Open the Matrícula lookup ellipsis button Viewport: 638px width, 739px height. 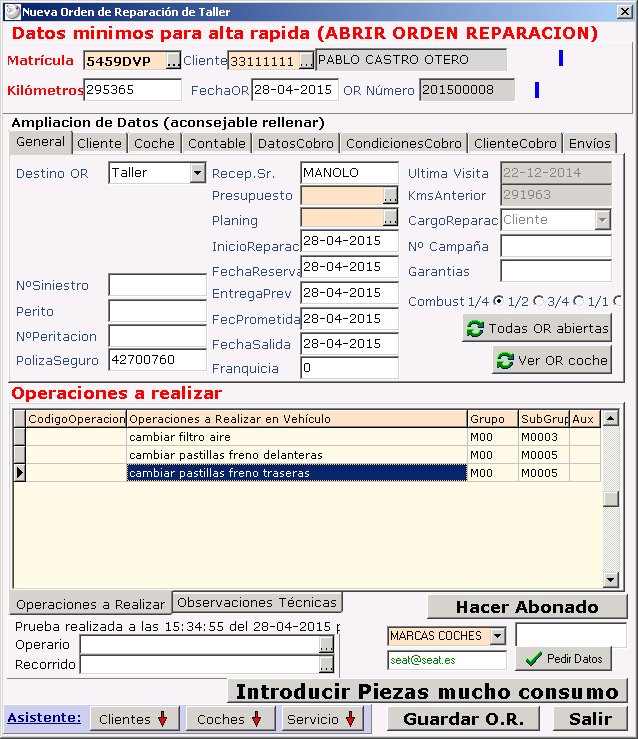point(173,61)
